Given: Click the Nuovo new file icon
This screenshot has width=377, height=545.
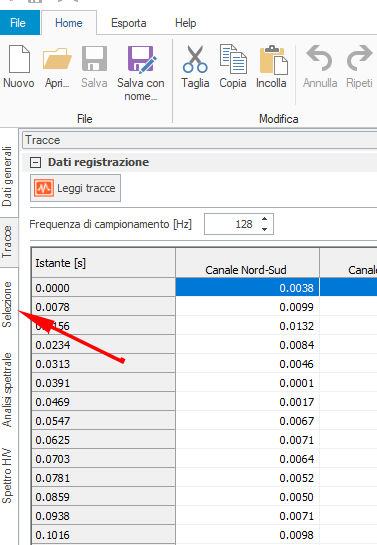Looking at the screenshot, I should (x=19, y=59).
